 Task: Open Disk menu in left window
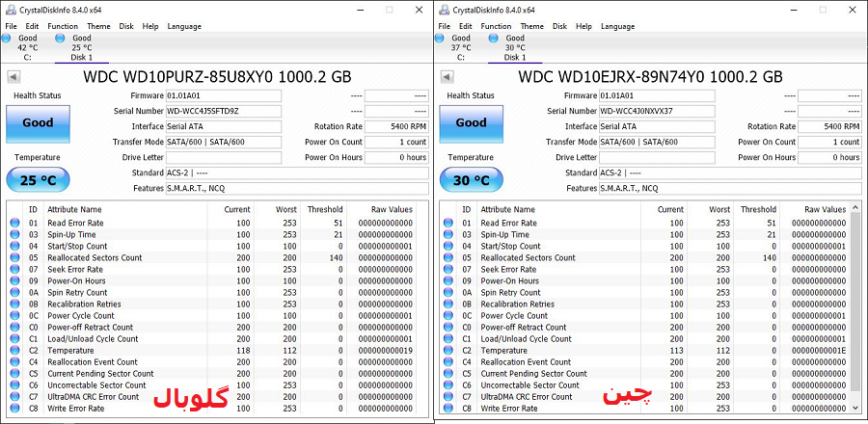(126, 26)
